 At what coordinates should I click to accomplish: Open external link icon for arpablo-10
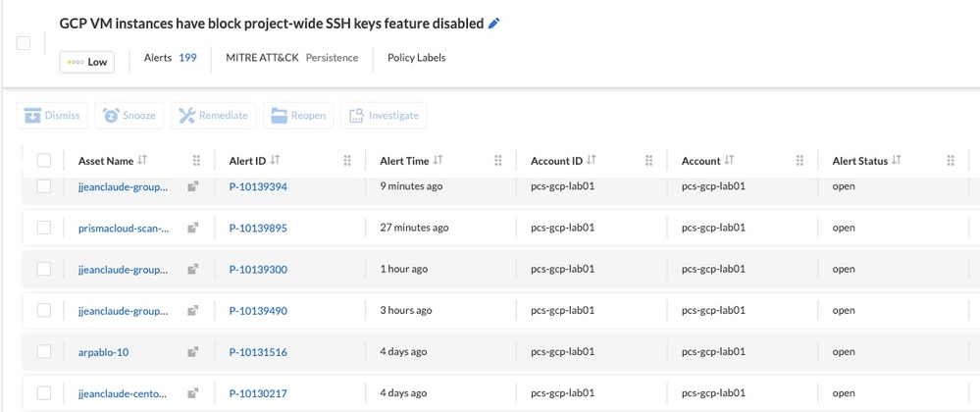193,352
